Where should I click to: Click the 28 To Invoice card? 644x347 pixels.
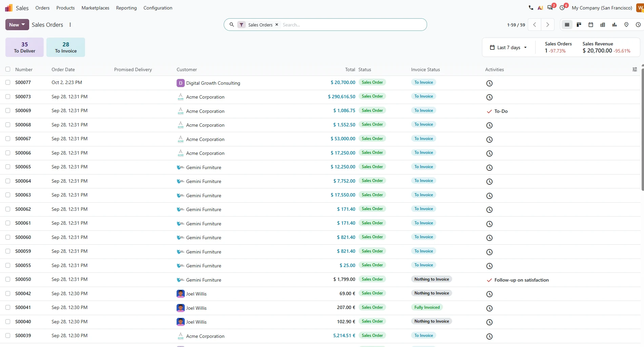click(66, 47)
